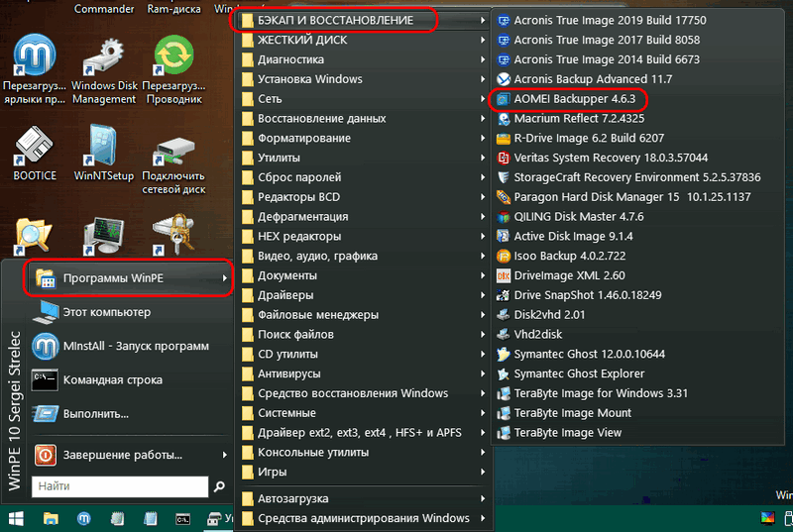
Task: Open File Explorer from the taskbar
Action: click(x=51, y=519)
